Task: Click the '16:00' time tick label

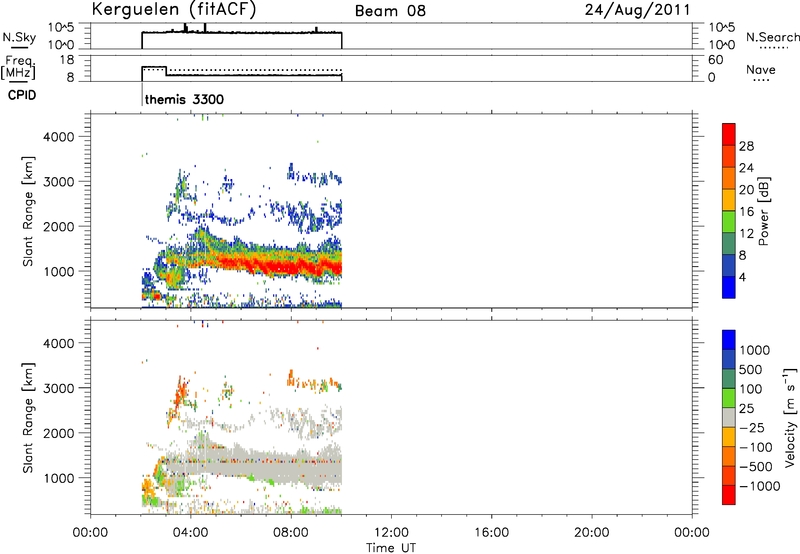Action: 491,533
